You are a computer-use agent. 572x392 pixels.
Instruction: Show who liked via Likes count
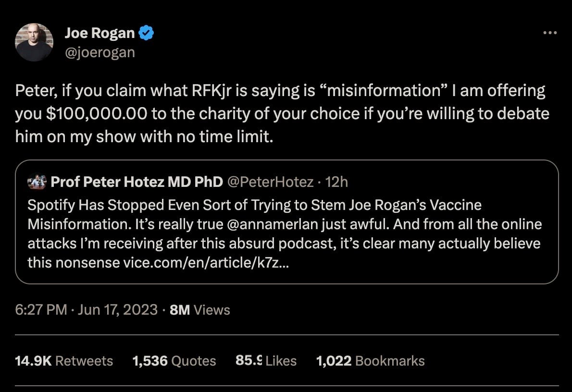coord(266,361)
